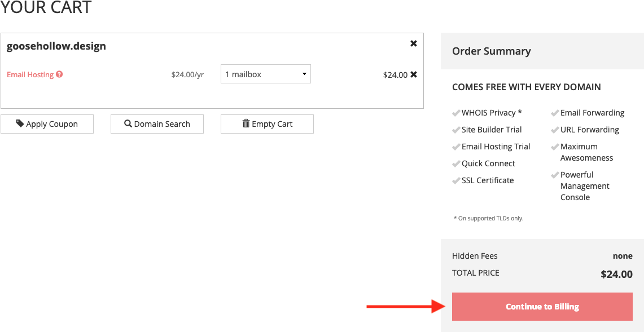Screen dimensions: 644x332
Task: Click the Email Forwarding checkmark icon
Action: click(x=554, y=113)
